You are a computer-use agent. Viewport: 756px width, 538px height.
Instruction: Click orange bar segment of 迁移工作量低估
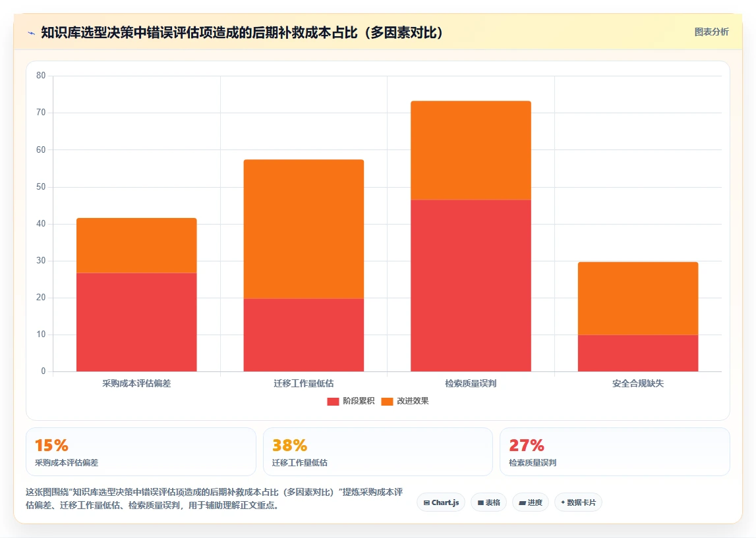pos(304,229)
